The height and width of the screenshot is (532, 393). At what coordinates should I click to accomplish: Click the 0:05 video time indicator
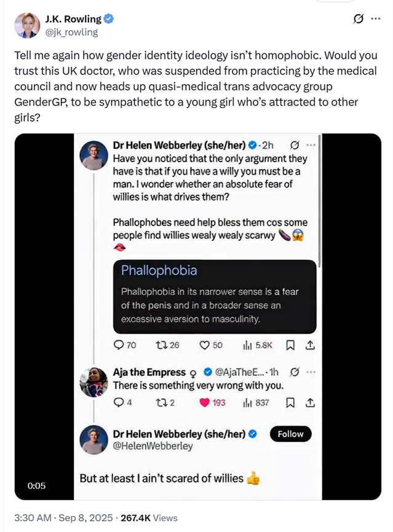(x=36, y=486)
